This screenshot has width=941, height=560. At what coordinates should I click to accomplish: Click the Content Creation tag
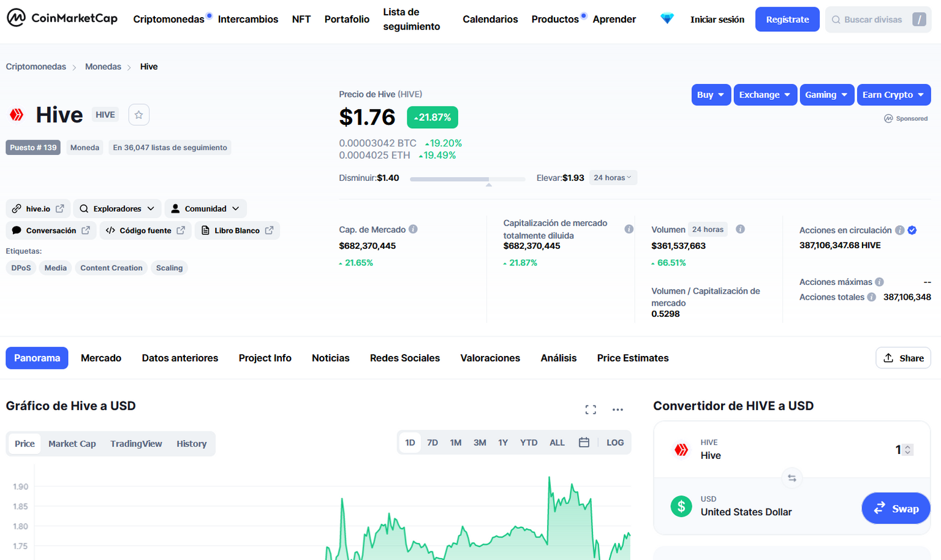pyautogui.click(x=111, y=268)
